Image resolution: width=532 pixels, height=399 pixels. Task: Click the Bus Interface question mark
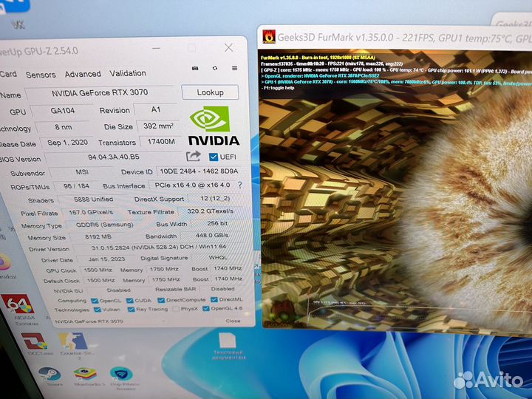click(240, 185)
